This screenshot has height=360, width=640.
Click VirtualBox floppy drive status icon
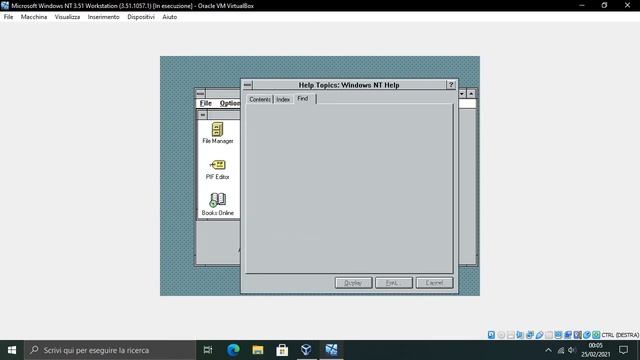511,335
